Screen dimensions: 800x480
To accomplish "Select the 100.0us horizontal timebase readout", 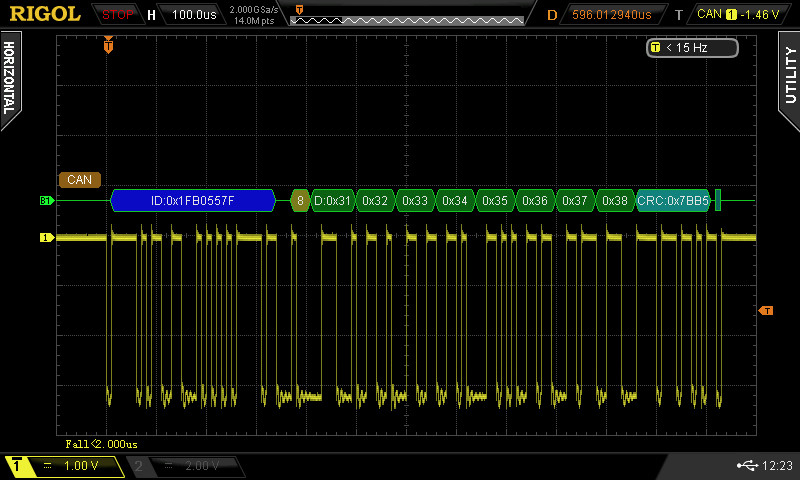I will pyautogui.click(x=194, y=15).
